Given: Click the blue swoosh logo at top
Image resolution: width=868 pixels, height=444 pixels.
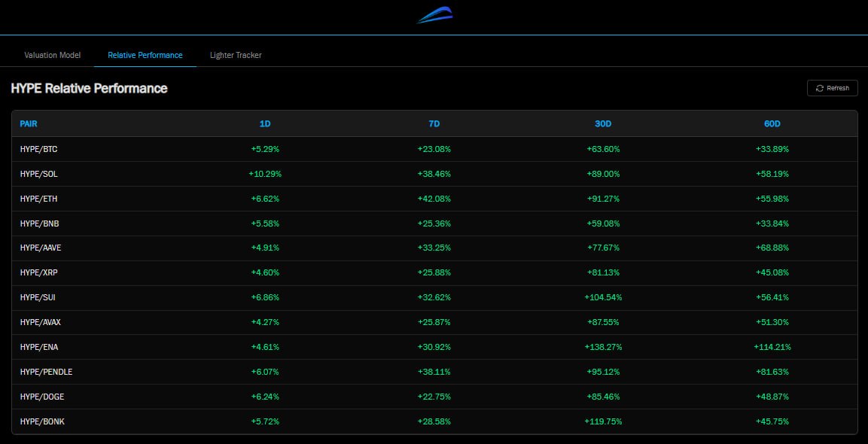Looking at the screenshot, I should pyautogui.click(x=435, y=15).
